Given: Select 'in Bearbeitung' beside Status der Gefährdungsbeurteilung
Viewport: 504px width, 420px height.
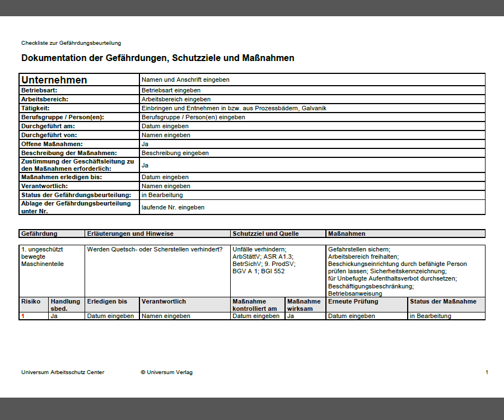Looking at the screenshot, I should point(162,195).
